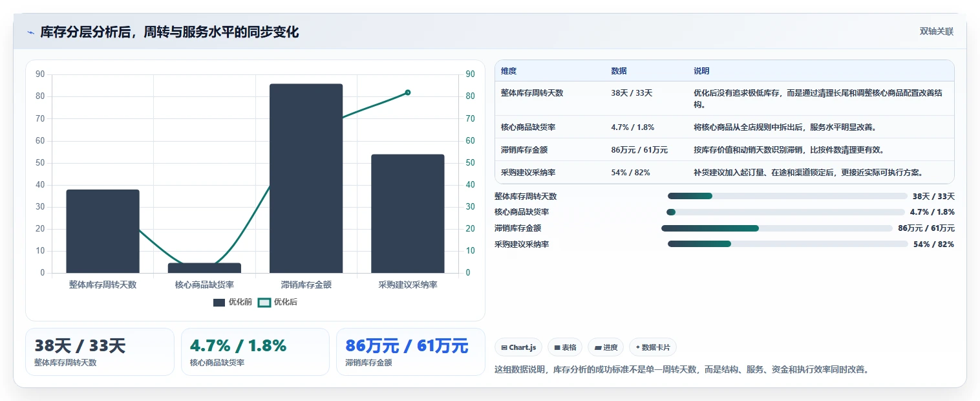Click the description starting 按库存价值和动销天数
This screenshot has height=401, width=980.
coord(789,150)
